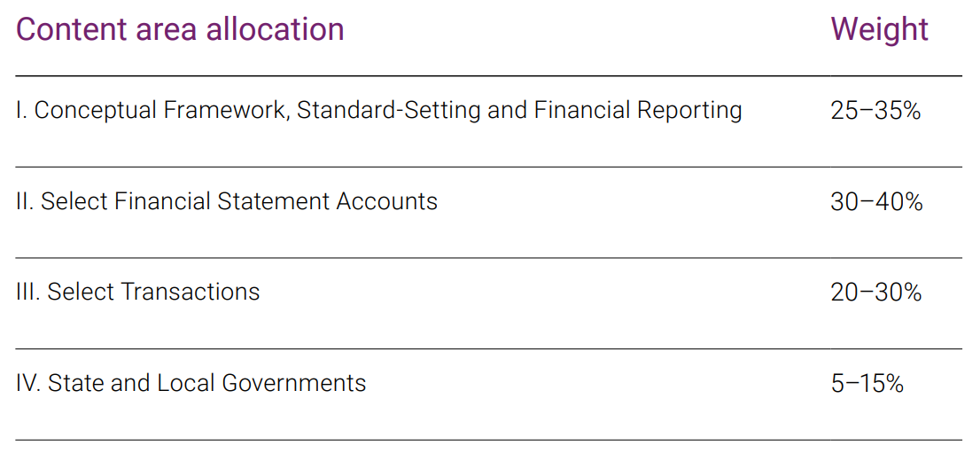Click the words "Financial Reporting" in row I
Image resolution: width=980 pixels, height=461 pixels.
[637, 110]
